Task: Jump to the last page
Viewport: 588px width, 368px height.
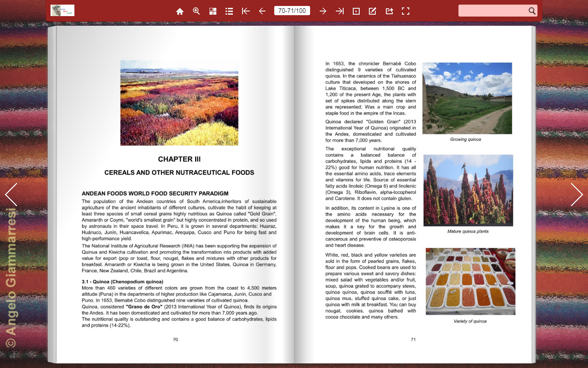Action: tap(339, 11)
